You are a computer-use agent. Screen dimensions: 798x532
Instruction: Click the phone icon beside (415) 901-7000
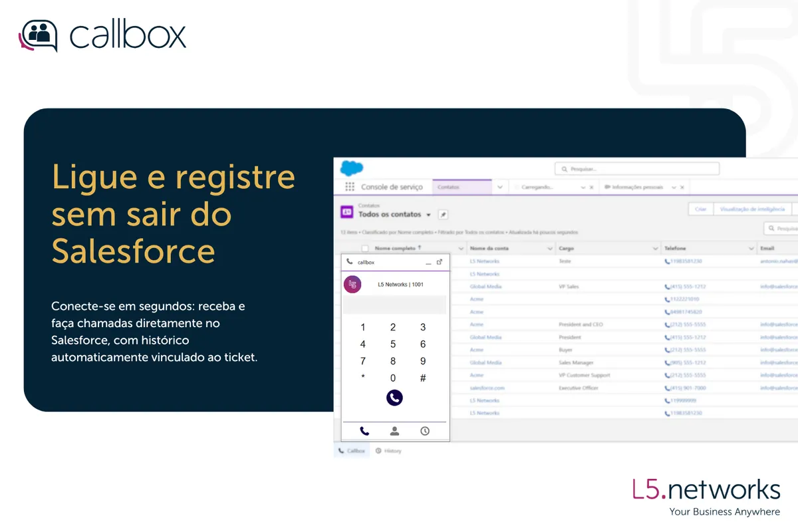pyautogui.click(x=667, y=388)
